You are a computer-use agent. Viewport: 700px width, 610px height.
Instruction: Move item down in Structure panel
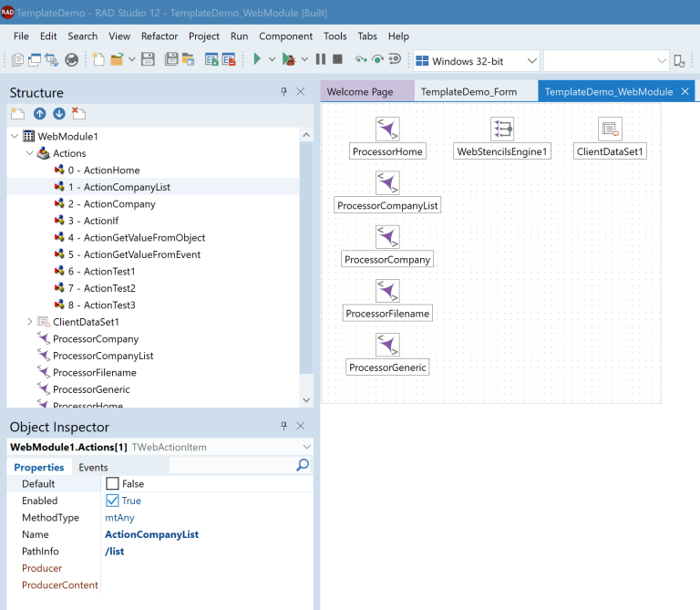point(59,114)
